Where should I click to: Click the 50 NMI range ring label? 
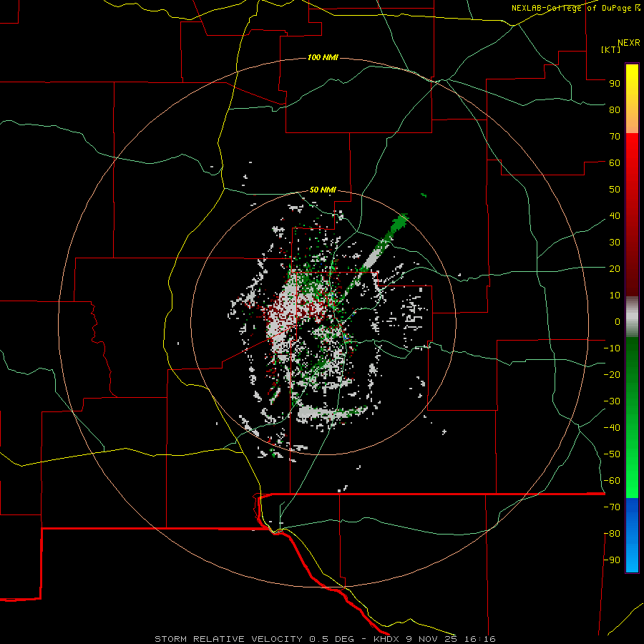coord(323,190)
